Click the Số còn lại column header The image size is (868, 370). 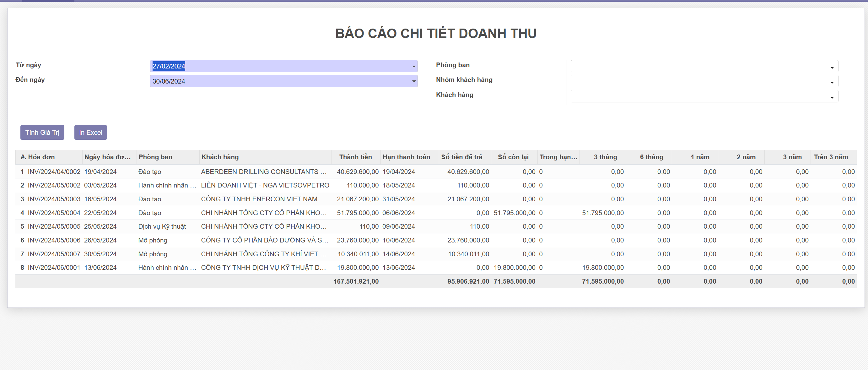513,157
